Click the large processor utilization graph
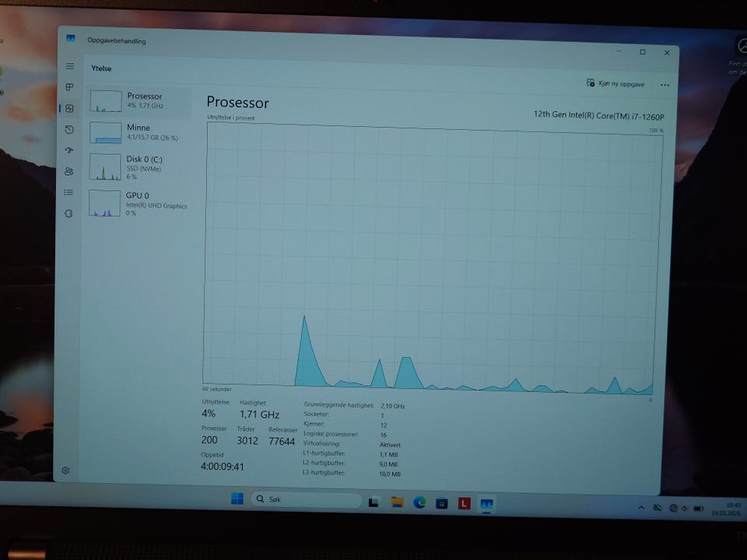The image size is (747, 560). pyautogui.click(x=431, y=260)
